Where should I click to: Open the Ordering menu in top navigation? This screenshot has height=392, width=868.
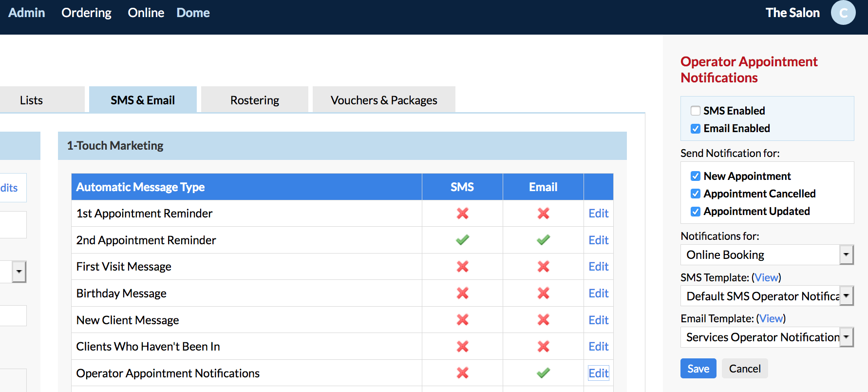(86, 13)
